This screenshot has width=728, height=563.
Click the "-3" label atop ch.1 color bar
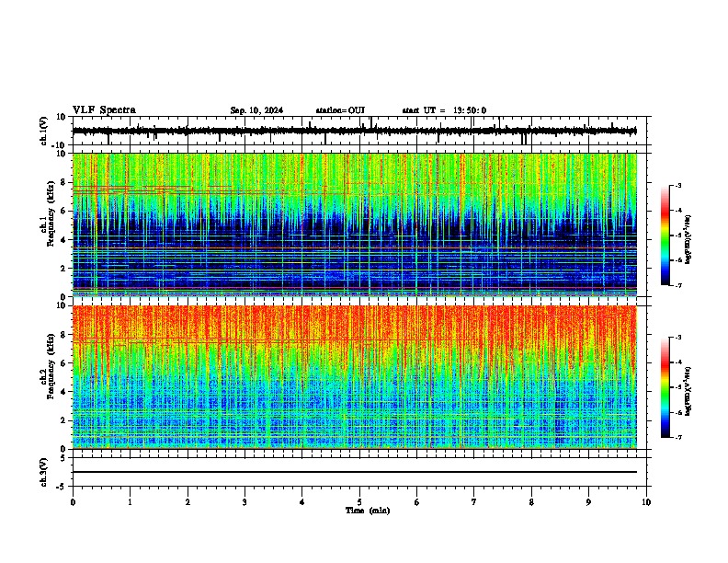677,186
